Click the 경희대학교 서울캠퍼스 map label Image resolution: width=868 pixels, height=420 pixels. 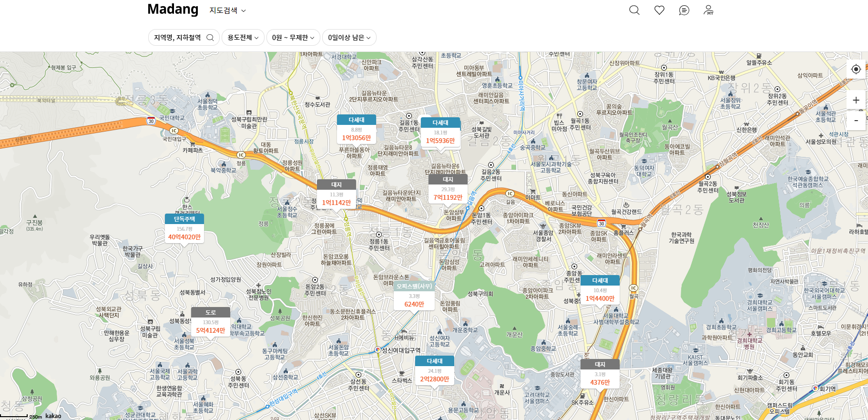[x=759, y=306]
